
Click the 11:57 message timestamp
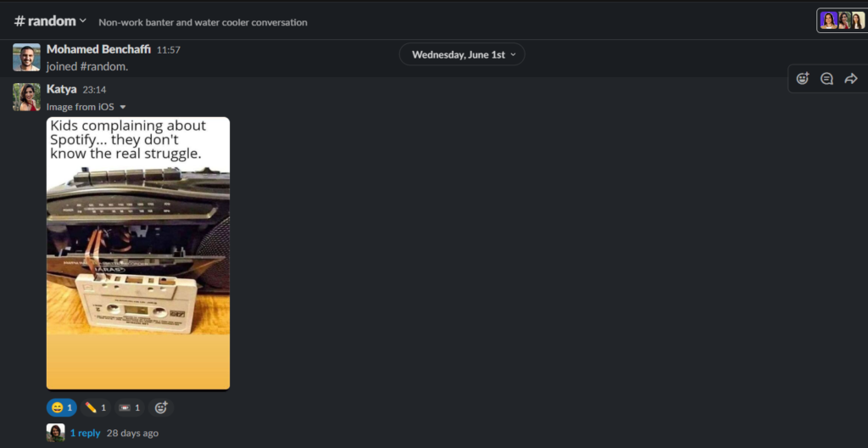point(169,50)
